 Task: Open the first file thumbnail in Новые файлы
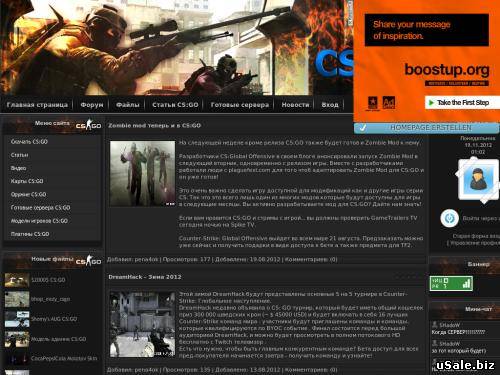pyautogui.click(x=17, y=280)
